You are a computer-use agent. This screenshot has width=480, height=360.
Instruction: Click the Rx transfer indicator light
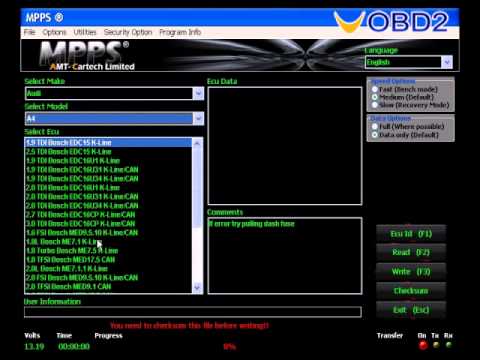pyautogui.click(x=449, y=345)
